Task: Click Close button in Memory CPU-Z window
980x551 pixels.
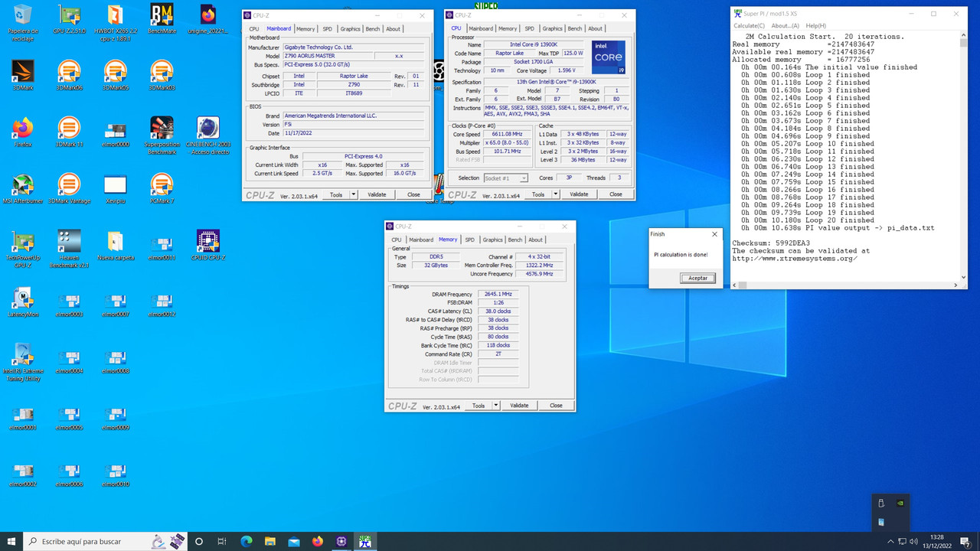Action: [x=556, y=406]
